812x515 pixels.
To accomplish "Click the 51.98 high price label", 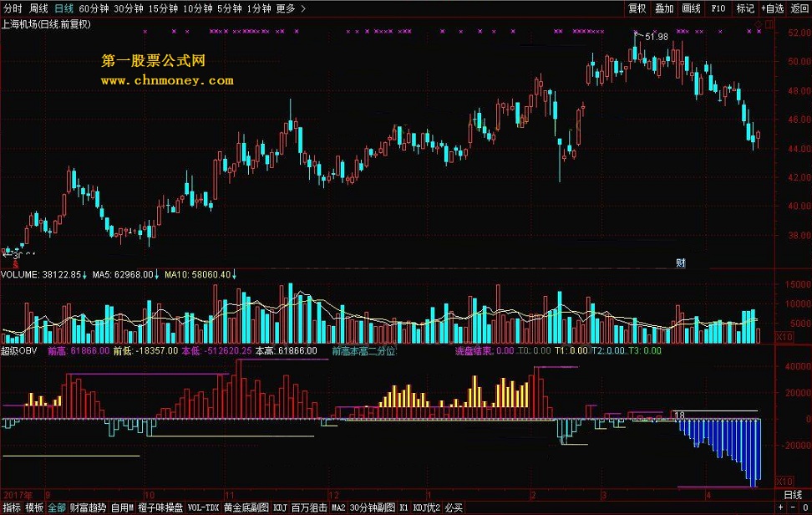I will pyautogui.click(x=657, y=37).
